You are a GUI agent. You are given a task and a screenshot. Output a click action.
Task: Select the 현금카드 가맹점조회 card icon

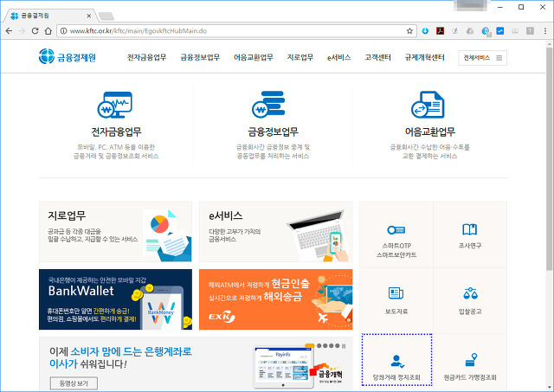coord(471,360)
